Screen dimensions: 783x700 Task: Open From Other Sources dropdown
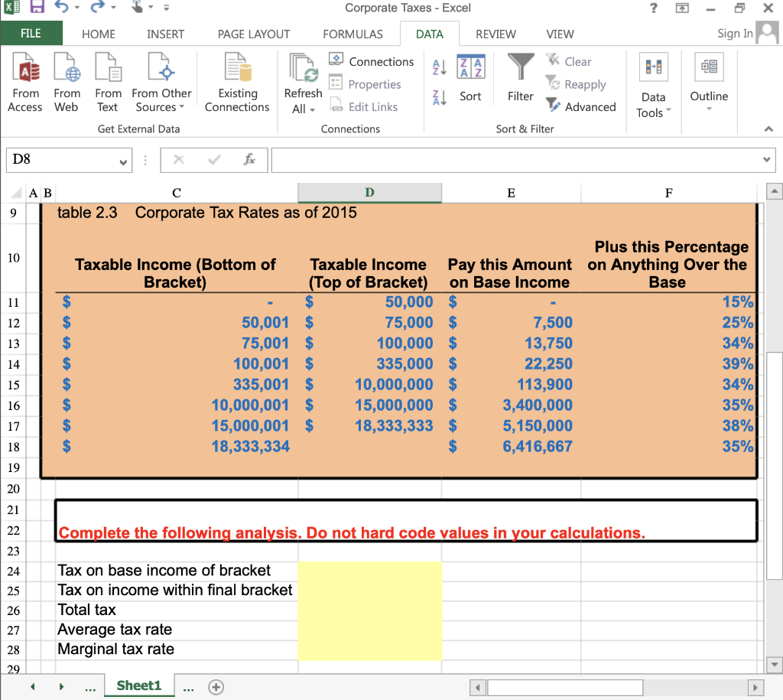(x=161, y=83)
